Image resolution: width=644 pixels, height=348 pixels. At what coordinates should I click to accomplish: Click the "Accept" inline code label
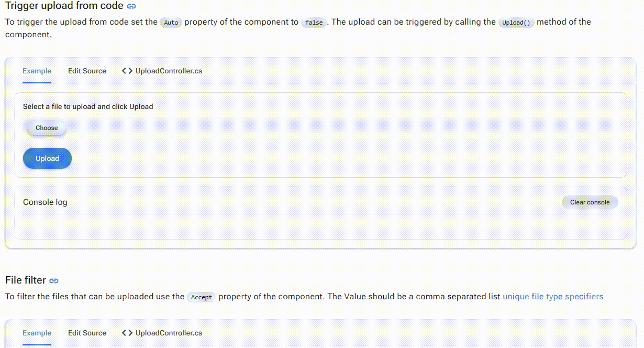click(x=202, y=297)
